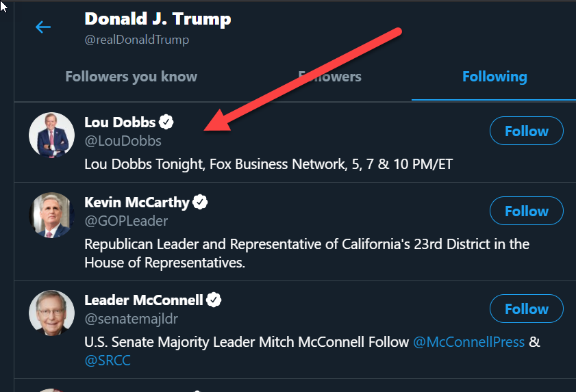Image resolution: width=576 pixels, height=392 pixels.
Task: Click the @LouDobbs handle
Action: tap(123, 141)
